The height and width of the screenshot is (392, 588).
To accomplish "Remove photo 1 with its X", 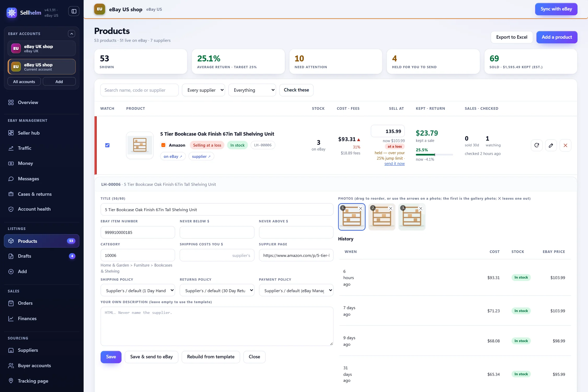I will point(361,208).
